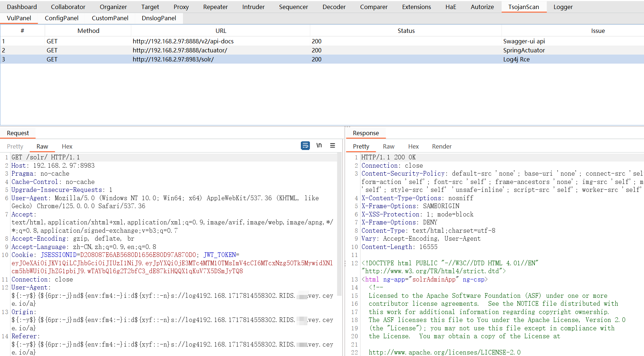
Task: Switch Response view to Render
Action: pyautogui.click(x=442, y=146)
